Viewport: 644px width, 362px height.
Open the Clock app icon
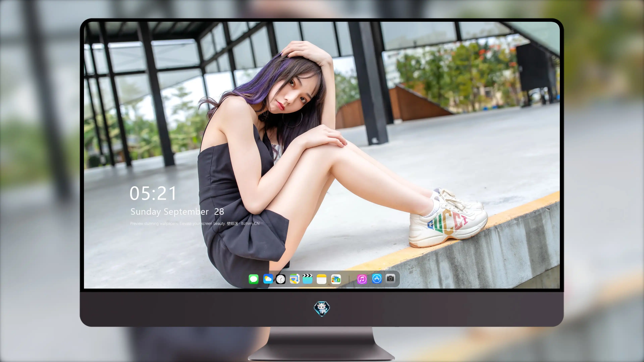(281, 279)
